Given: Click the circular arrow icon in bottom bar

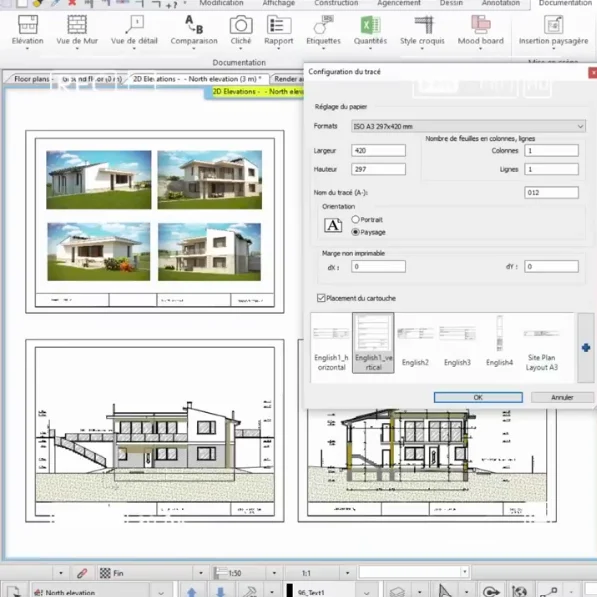Looking at the screenshot, I should [491, 592].
